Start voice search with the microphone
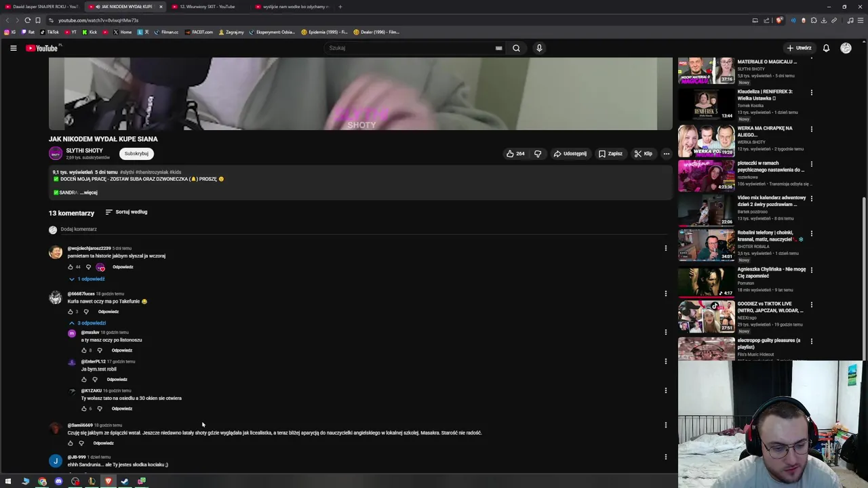Screen dimensions: 868x488 tap(539, 48)
